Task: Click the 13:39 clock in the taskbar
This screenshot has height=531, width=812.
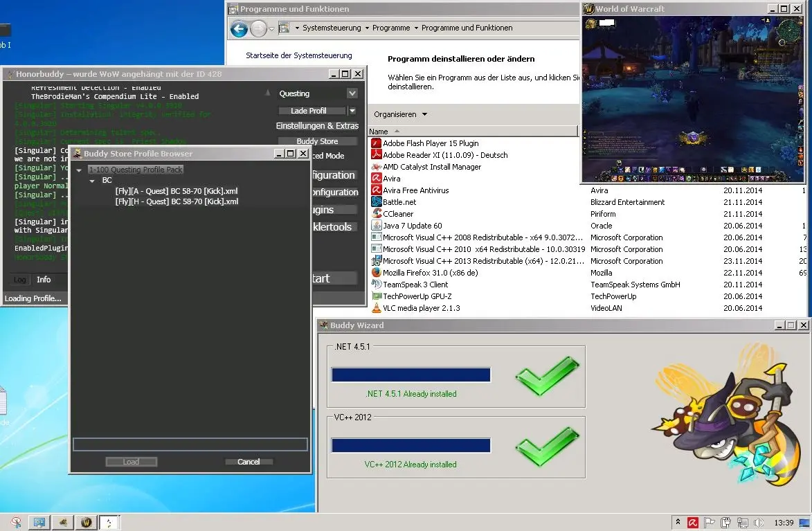Action: click(x=784, y=523)
